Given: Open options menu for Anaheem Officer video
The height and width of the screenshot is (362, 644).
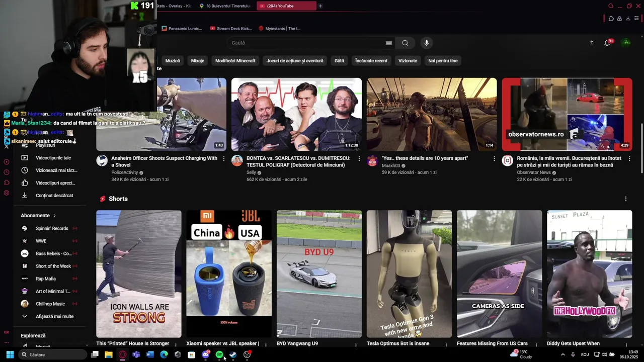Looking at the screenshot, I should point(223,159).
